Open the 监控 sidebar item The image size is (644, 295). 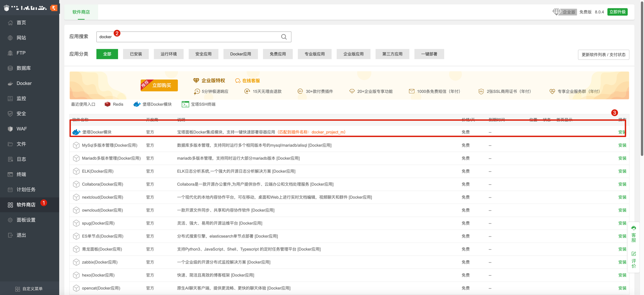click(x=30, y=99)
